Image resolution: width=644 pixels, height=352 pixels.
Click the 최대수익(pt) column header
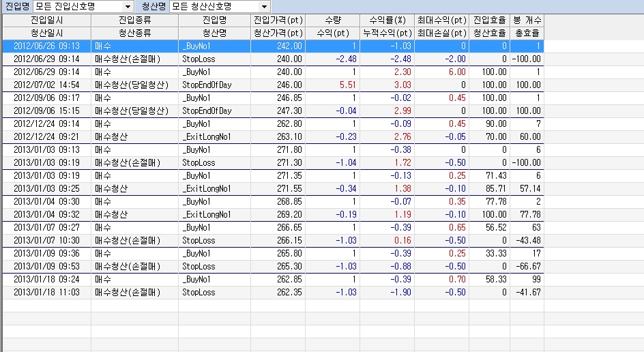441,20
